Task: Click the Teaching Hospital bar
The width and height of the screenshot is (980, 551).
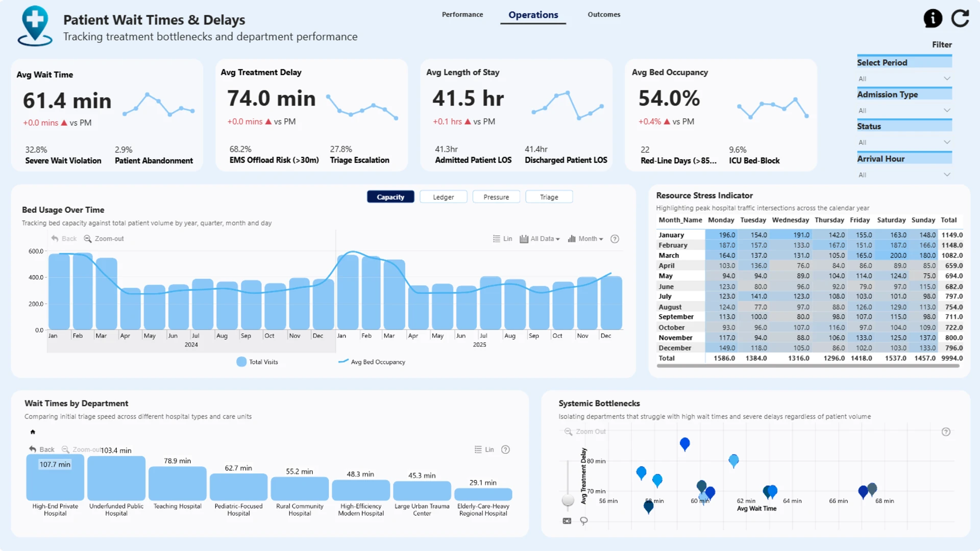Action: [x=178, y=484]
